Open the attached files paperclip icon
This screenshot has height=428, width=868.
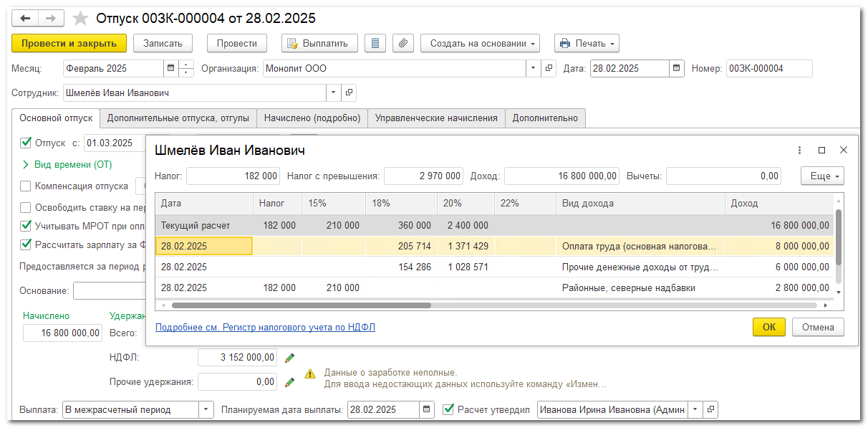pyautogui.click(x=403, y=43)
